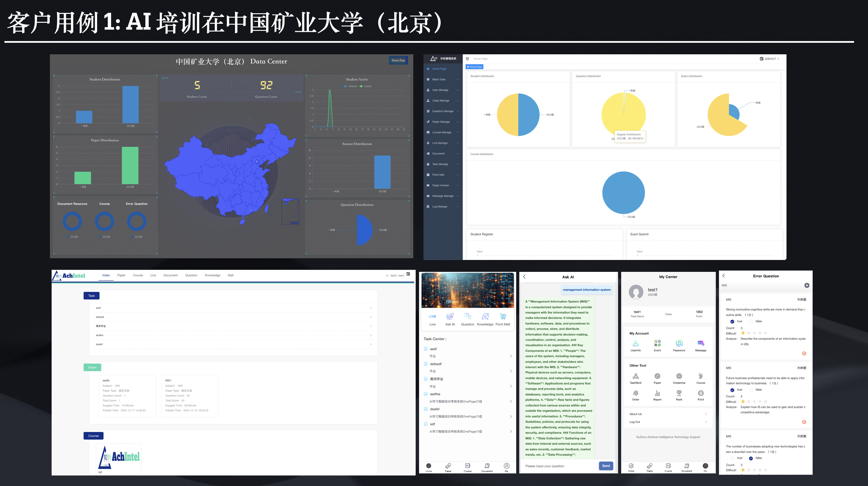868x486 pixels.
Task: Switch to the Knowledge tab in AchIntel navbar
Action: [x=213, y=275]
